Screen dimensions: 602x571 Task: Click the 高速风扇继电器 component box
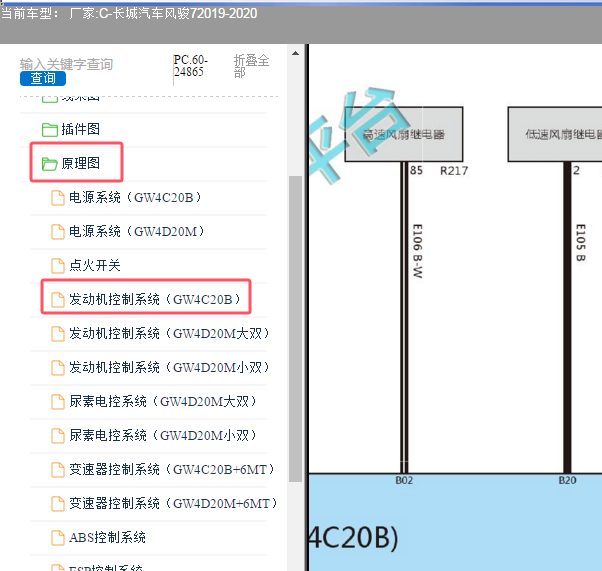click(x=404, y=134)
